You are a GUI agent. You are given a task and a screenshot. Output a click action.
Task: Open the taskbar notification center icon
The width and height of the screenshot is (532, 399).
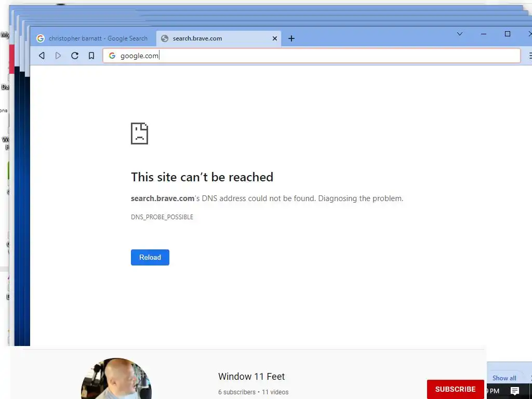tap(515, 391)
